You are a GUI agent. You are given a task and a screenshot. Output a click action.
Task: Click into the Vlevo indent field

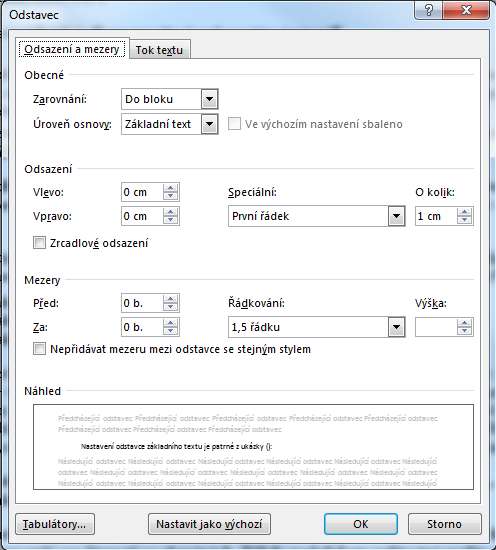point(142,192)
